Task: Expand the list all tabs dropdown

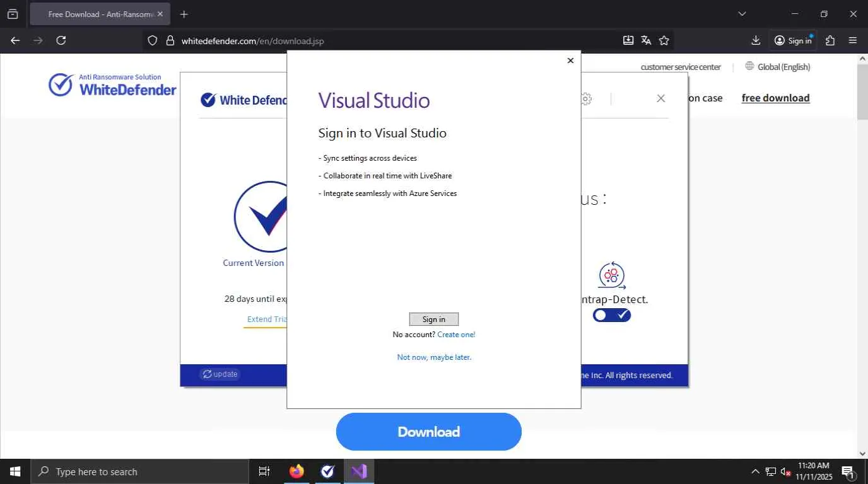Action: 742,14
